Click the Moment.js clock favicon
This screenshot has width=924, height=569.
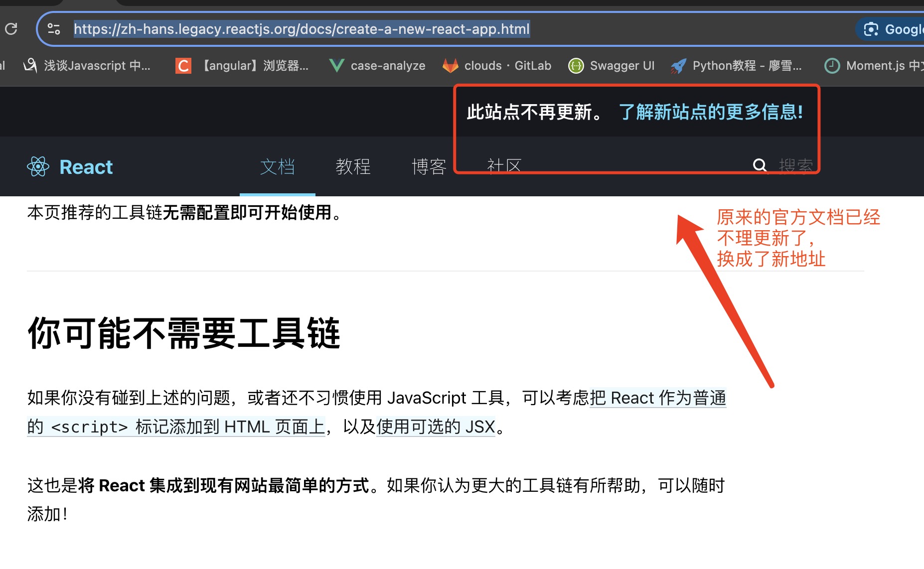click(x=832, y=66)
